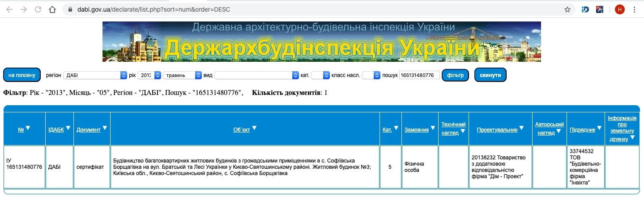This screenshot has width=644, height=197.
Task: Click the Авторський нагляд header link
Action: point(550,128)
